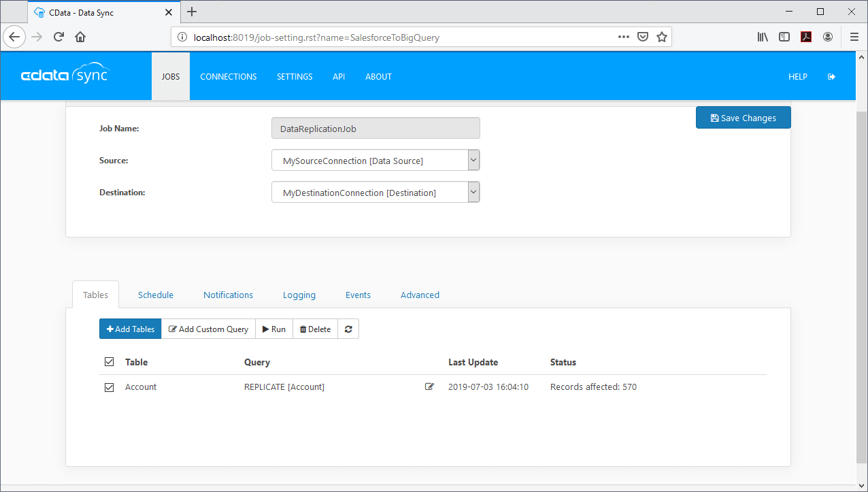Click the Job Name input field
The width and height of the screenshot is (868, 492).
[375, 129]
